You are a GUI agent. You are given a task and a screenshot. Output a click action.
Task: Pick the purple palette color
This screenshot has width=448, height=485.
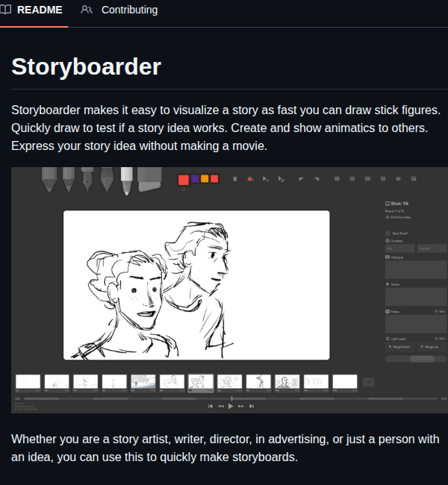[x=195, y=179]
